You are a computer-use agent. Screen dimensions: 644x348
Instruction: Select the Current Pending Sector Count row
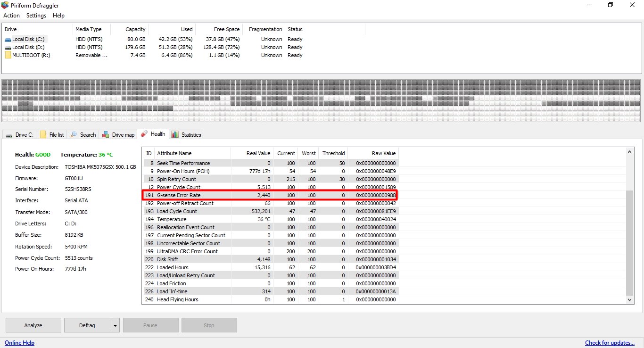(270, 235)
